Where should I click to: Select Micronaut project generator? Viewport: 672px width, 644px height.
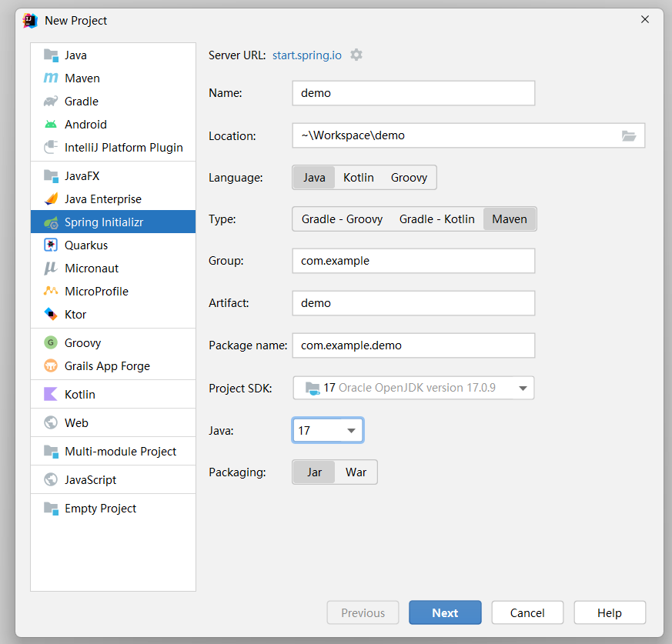[92, 269]
